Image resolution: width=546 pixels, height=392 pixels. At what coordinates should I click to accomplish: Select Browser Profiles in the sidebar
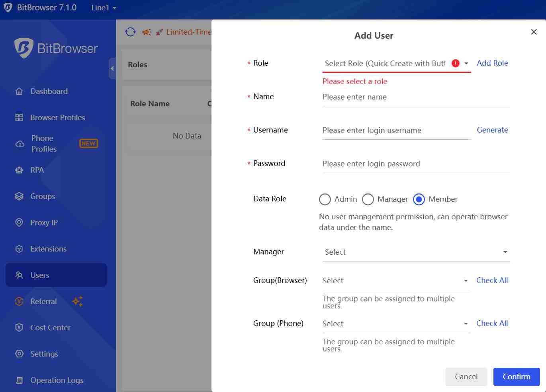pyautogui.click(x=57, y=117)
